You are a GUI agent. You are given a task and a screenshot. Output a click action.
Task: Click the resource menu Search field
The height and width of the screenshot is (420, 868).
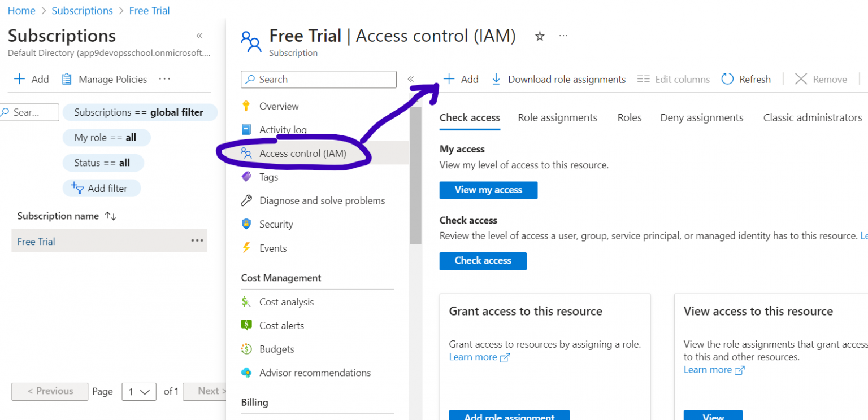(x=319, y=80)
